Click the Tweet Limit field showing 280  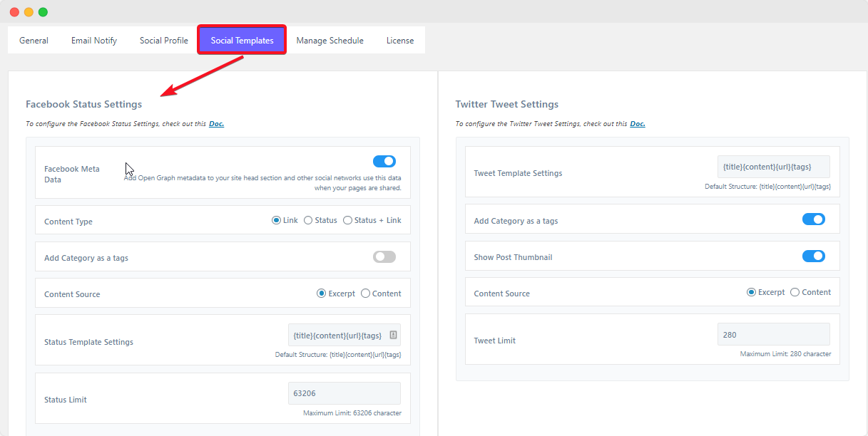[774, 335]
